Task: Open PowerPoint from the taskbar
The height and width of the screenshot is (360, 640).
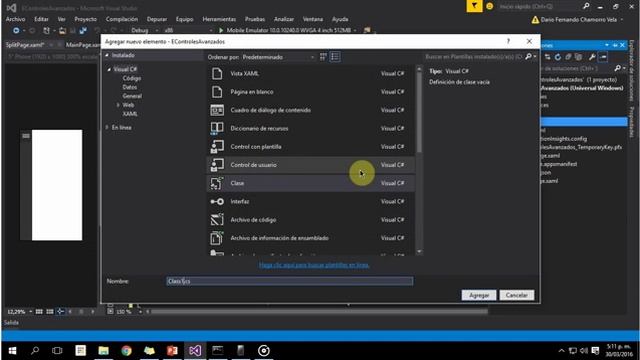Action: [172, 351]
